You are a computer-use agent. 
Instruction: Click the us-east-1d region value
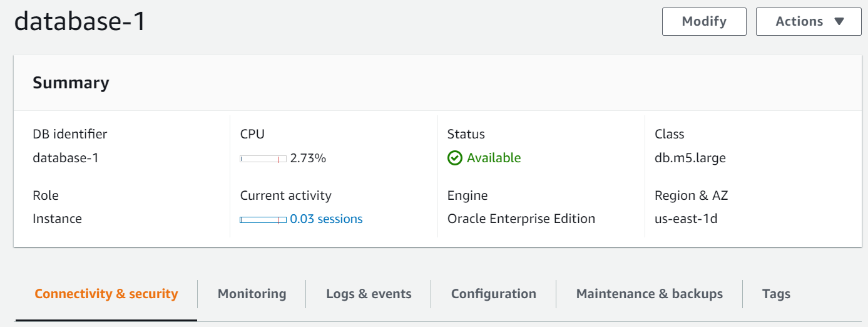[x=686, y=219]
